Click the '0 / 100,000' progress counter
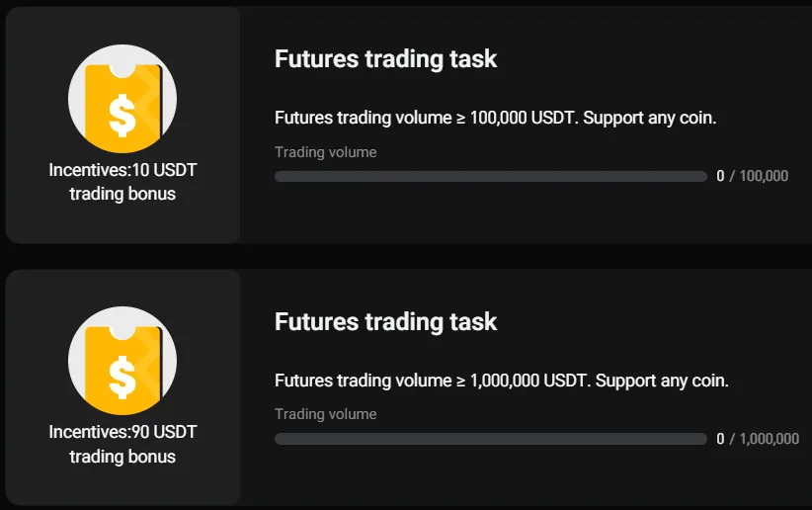This screenshot has width=812, height=510. [x=753, y=176]
